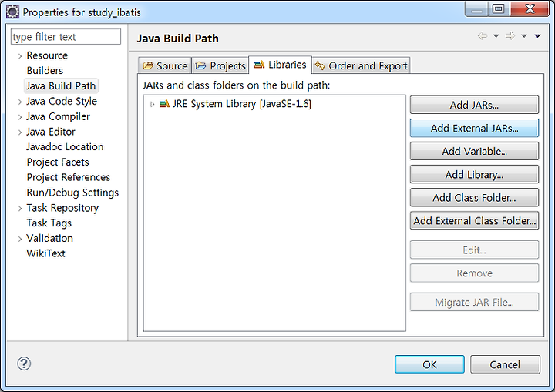Expand the Resource tree node
This screenshot has height=392, width=555.
pyautogui.click(x=20, y=56)
